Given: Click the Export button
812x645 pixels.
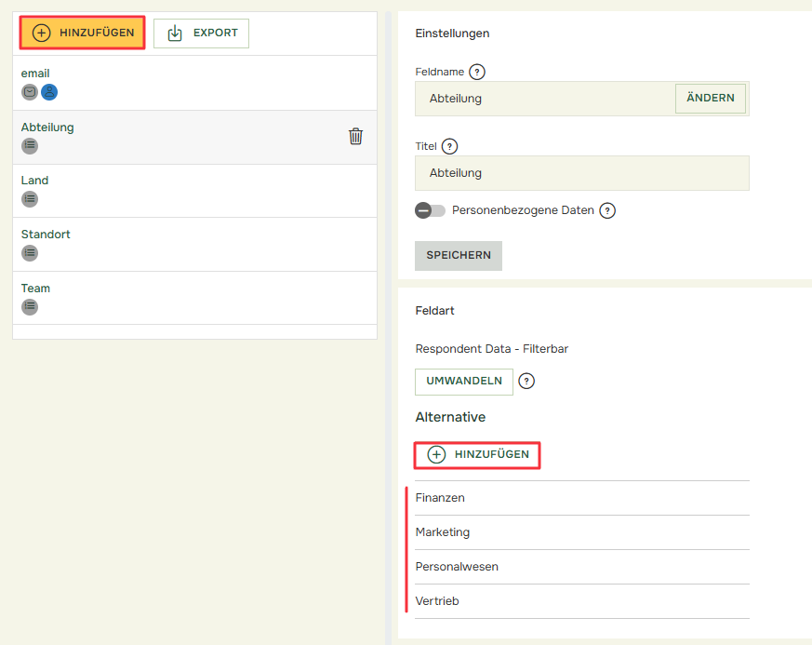Looking at the screenshot, I should coord(202,34).
